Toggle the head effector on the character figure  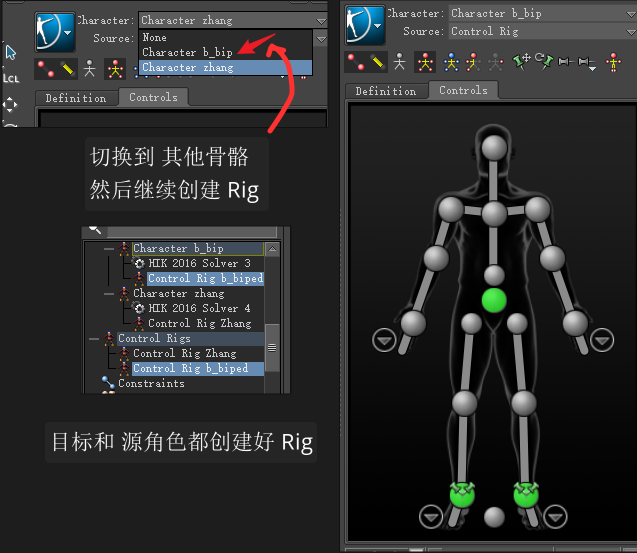coord(494,148)
